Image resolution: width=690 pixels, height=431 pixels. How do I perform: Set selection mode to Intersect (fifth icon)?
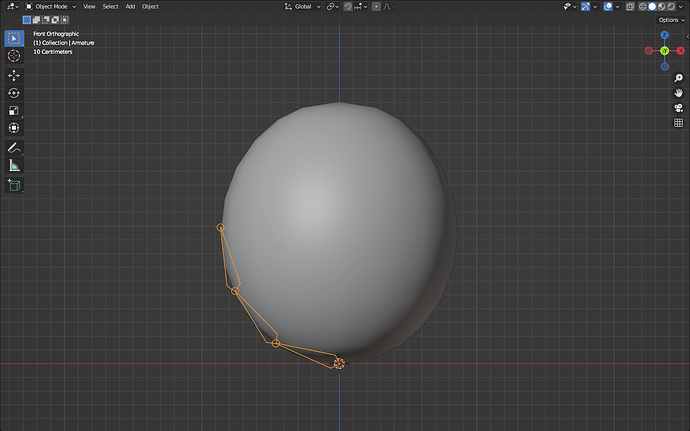tap(65, 20)
